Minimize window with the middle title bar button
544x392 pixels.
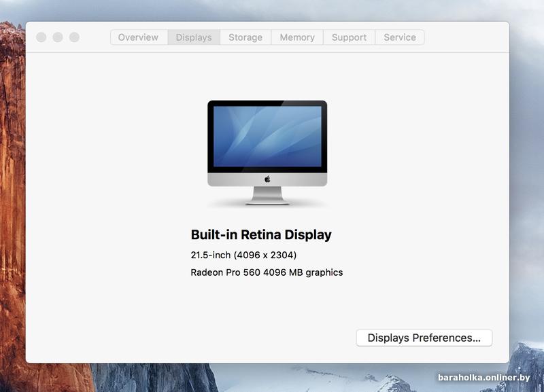coord(58,37)
